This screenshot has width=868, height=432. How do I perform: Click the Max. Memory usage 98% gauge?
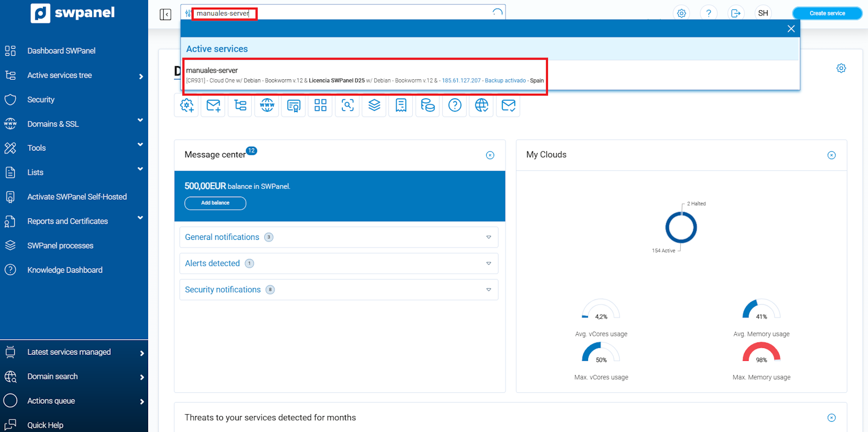pyautogui.click(x=761, y=355)
